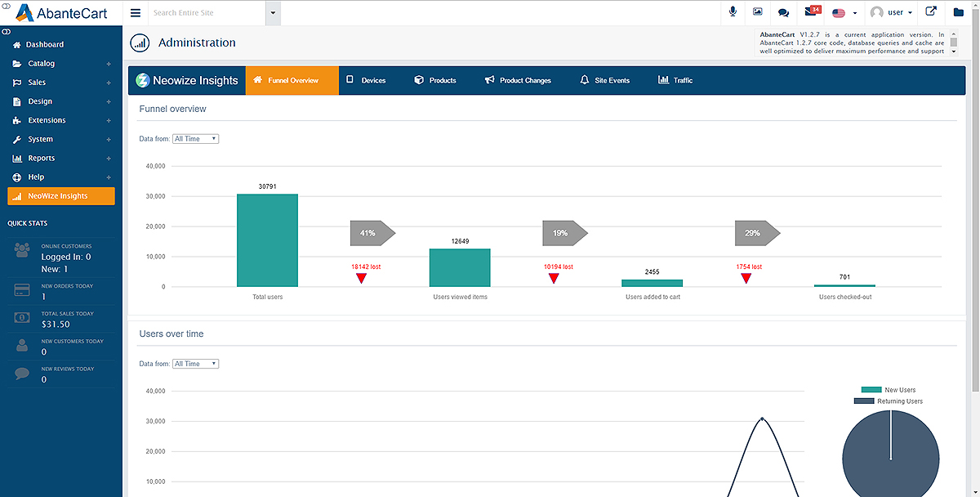Screen dimensions: 980x497
Task: Click the New Users legend swatch
Action: [x=871, y=390]
